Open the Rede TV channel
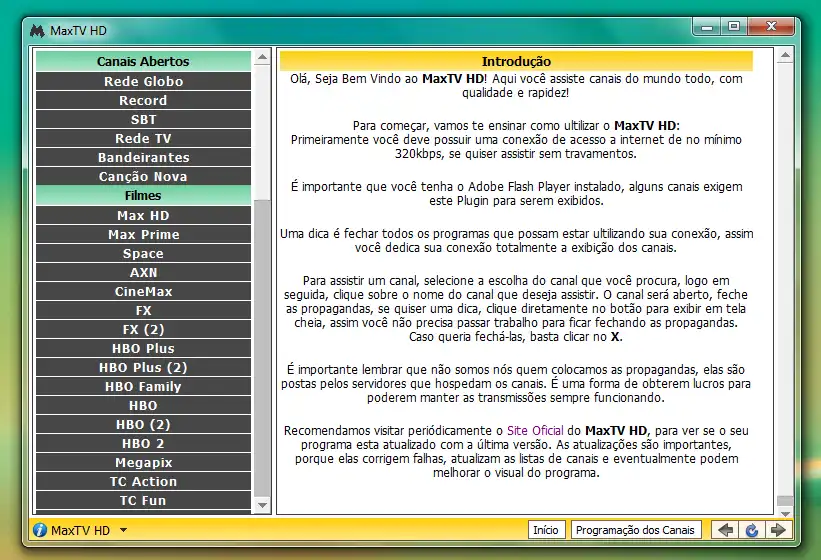 click(x=143, y=138)
